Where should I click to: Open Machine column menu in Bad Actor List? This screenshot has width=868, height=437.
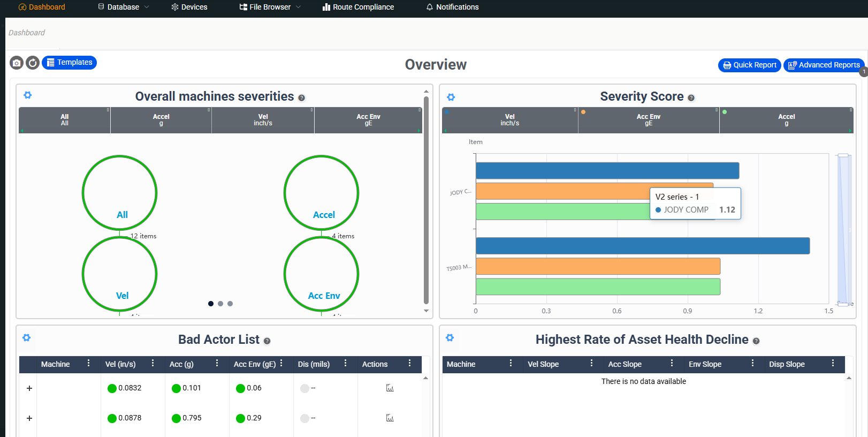click(x=88, y=363)
